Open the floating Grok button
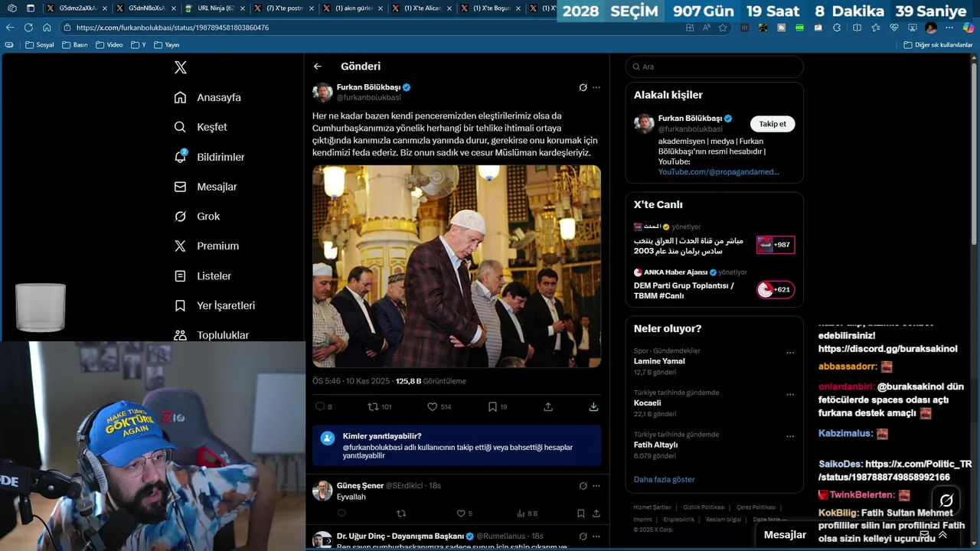Image resolution: width=980 pixels, height=551 pixels. (x=946, y=500)
